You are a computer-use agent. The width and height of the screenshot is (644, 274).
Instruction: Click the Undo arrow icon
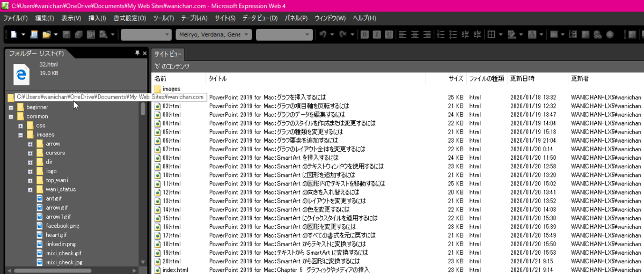323,34
